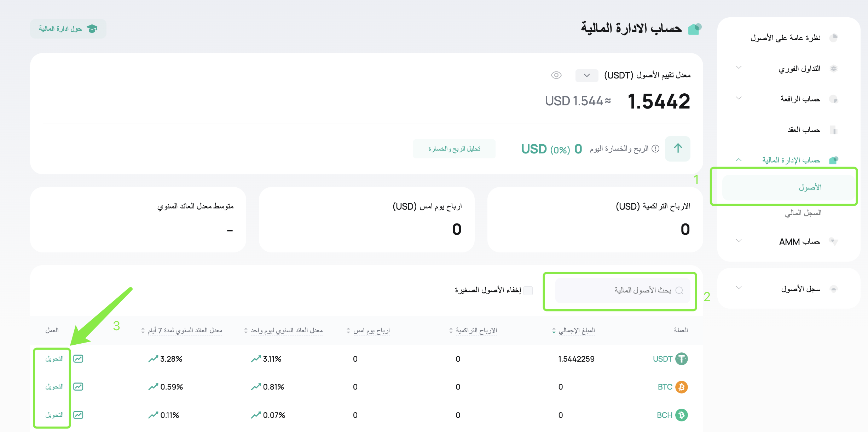Click the info icon beside today's profit/loss
This screenshot has width=868, height=432.
655,149
